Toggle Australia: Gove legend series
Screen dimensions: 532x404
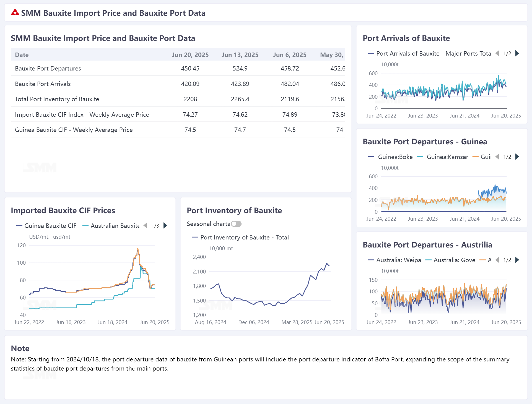[450, 260]
